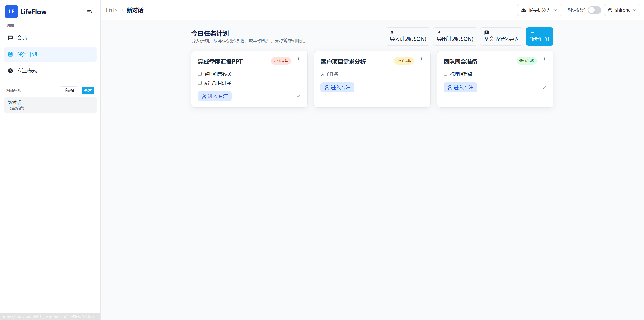Screen dimensions: 644x320
Task: Check the 整理销售数据 subtask checkbox
Action: click(199, 74)
